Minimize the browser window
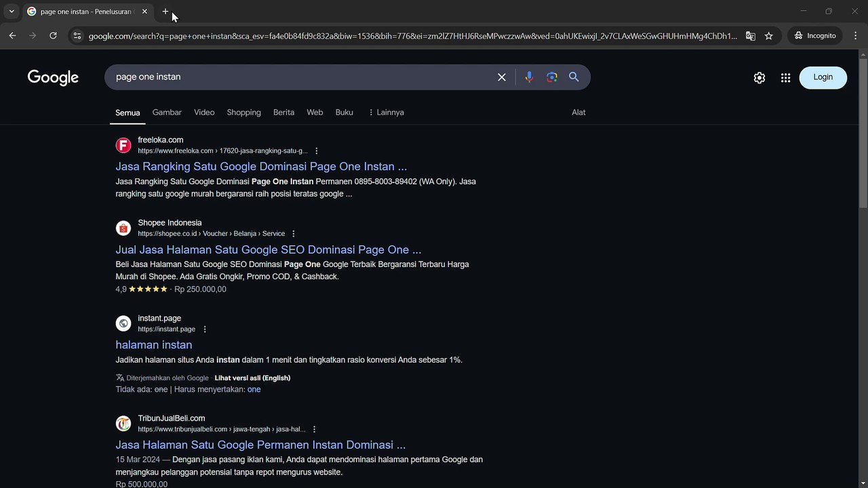This screenshot has height=488, width=868. point(804,12)
